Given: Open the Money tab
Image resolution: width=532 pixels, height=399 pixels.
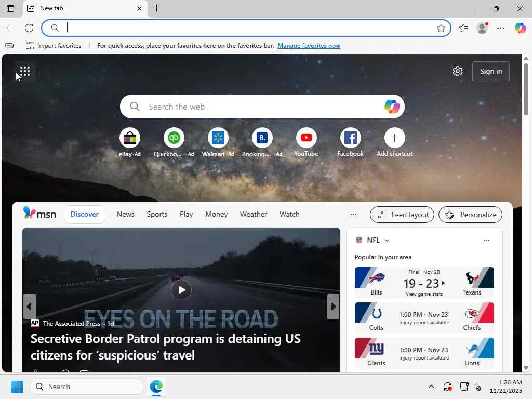Looking at the screenshot, I should (217, 214).
